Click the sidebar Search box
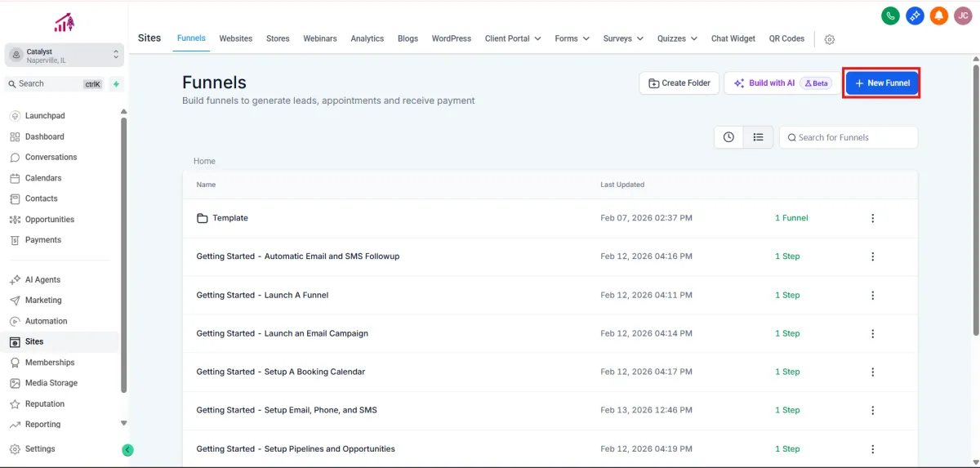 (54, 83)
